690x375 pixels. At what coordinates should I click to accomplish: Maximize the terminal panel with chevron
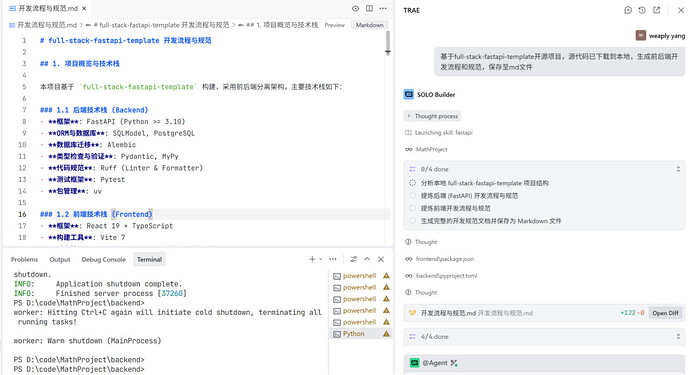click(x=367, y=259)
